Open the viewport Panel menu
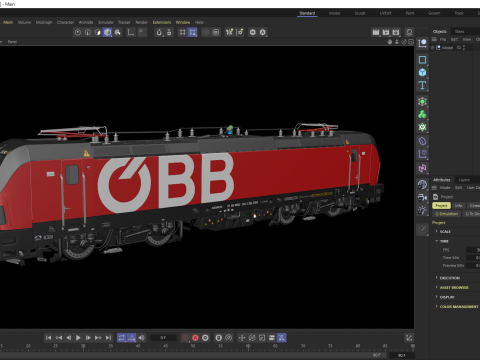This screenshot has height=360, width=480. [x=12, y=42]
